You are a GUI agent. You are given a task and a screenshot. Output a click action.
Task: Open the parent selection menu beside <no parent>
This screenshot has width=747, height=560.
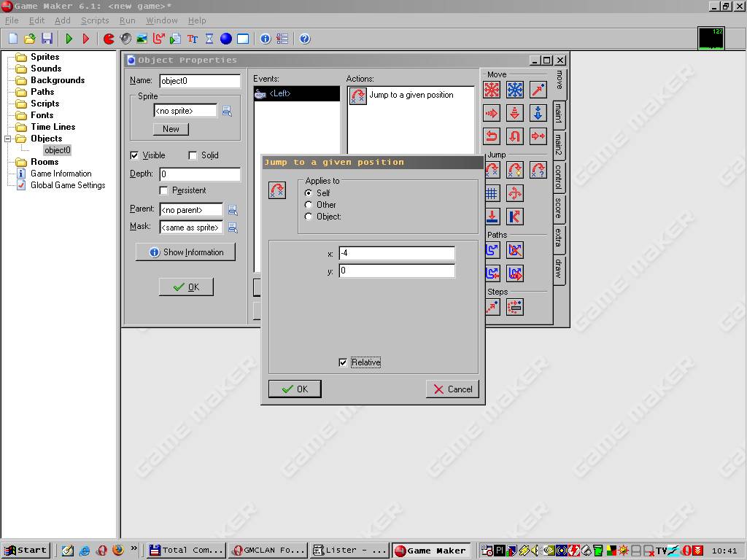(233, 210)
